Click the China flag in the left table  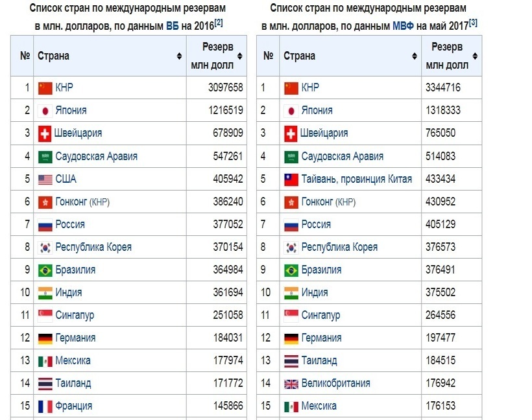pos(45,87)
